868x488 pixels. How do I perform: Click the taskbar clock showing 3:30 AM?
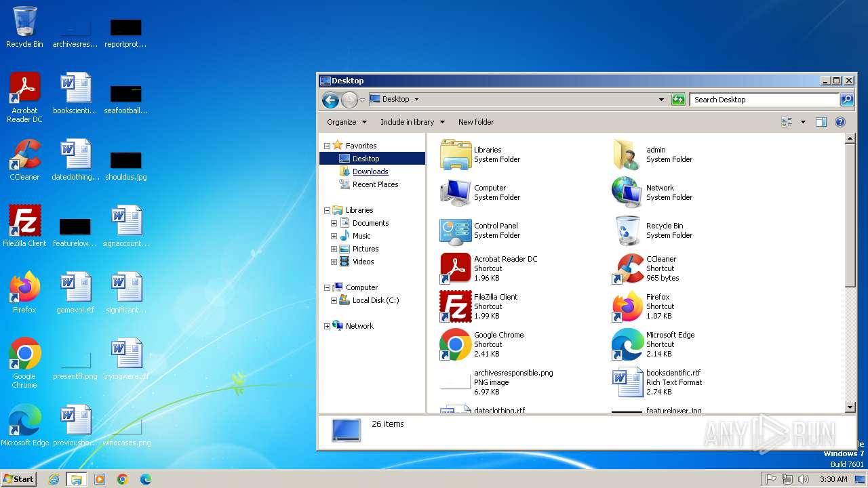click(x=833, y=479)
